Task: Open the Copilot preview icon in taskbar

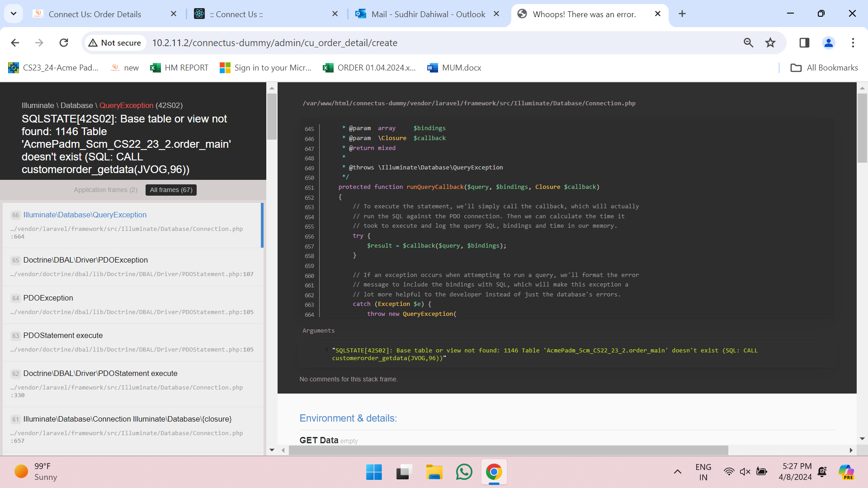Action: click(846, 472)
